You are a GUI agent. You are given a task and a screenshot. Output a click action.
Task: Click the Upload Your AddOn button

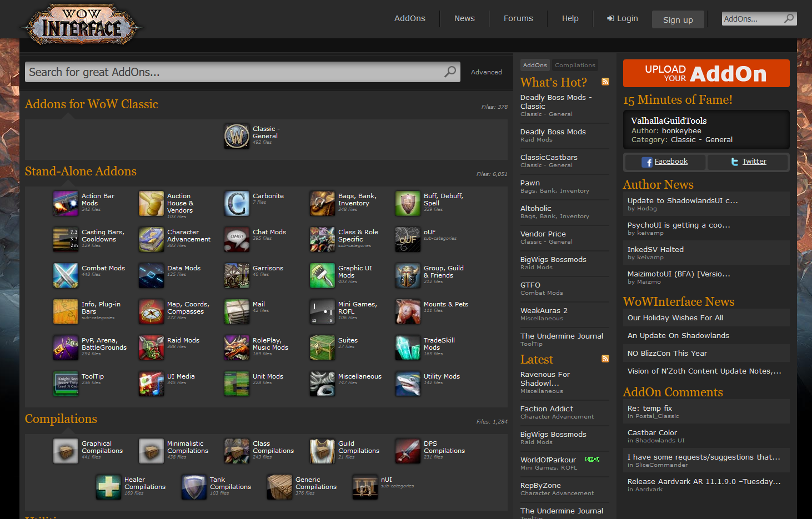click(706, 73)
